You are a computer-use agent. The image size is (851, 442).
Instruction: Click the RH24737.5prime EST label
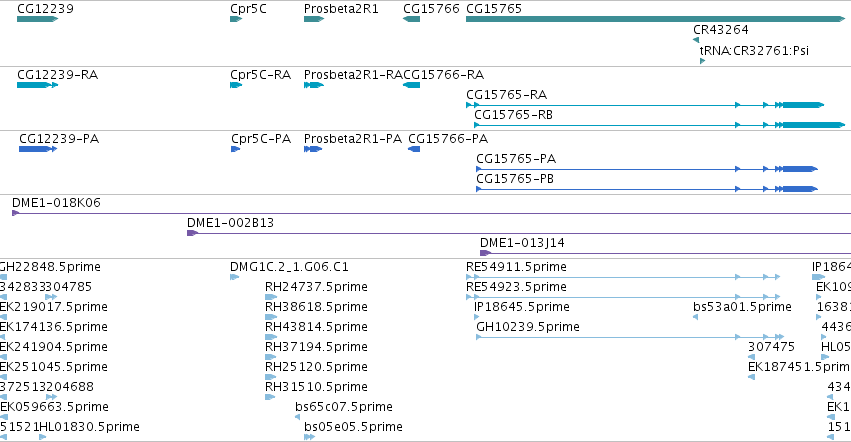tap(316, 287)
